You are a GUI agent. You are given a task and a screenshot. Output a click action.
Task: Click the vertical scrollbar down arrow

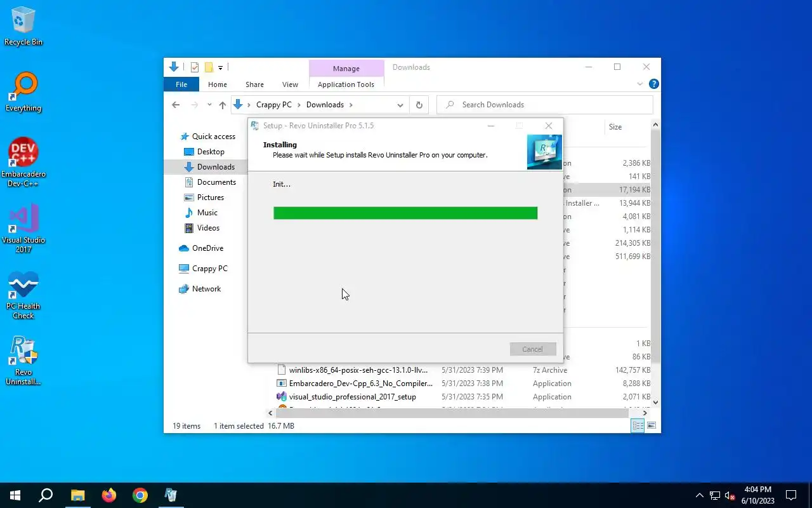[x=655, y=402]
